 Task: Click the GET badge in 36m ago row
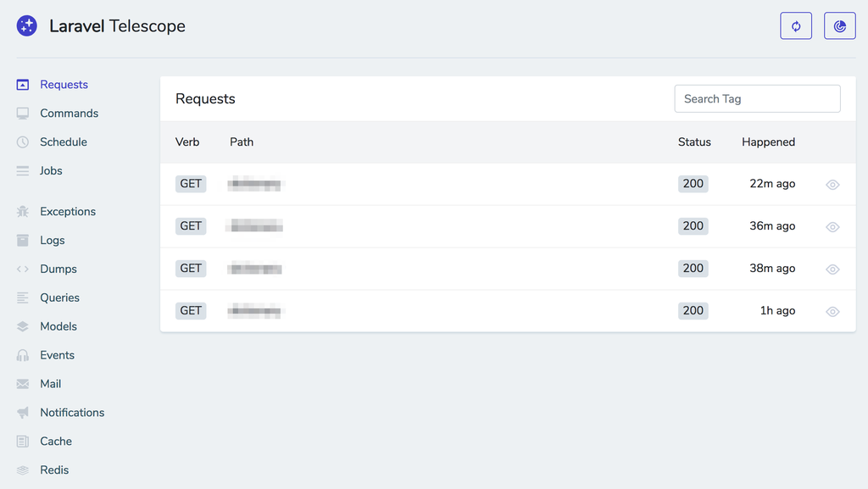tap(191, 225)
